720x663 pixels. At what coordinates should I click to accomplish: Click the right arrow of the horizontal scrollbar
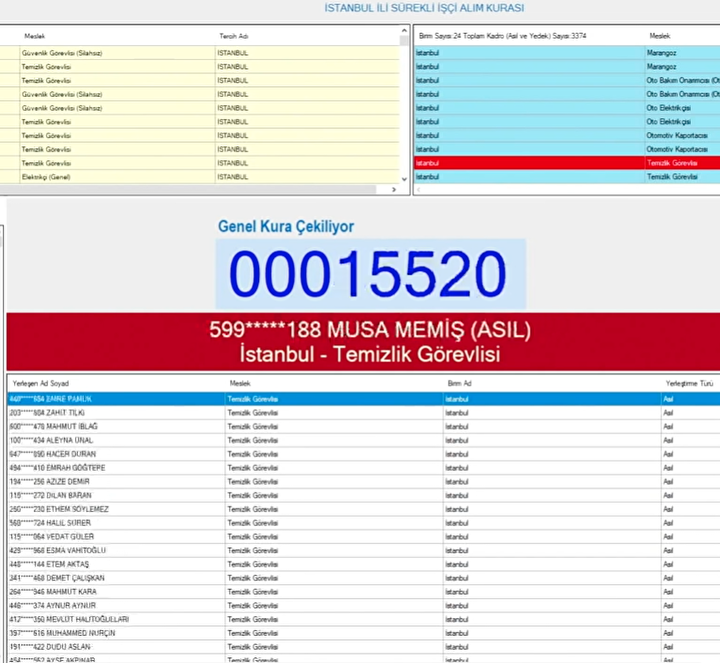pyautogui.click(x=394, y=189)
